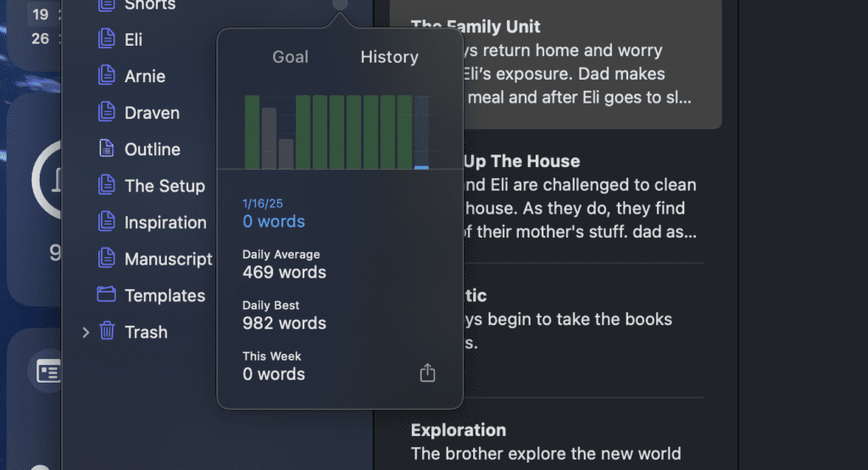Screen dimensions: 868x470
Task: Click the Templates folder icon
Action: 106,294
